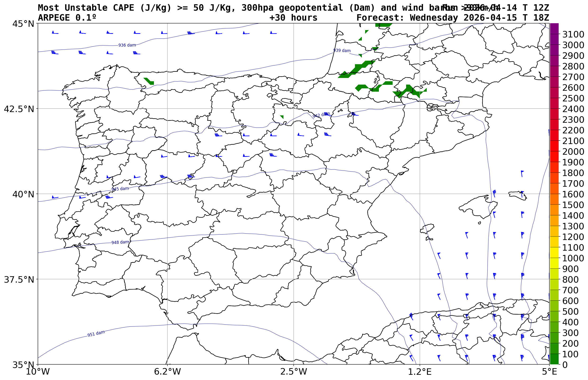
Task: Click the 948 dam contour label
Action: pos(120,242)
